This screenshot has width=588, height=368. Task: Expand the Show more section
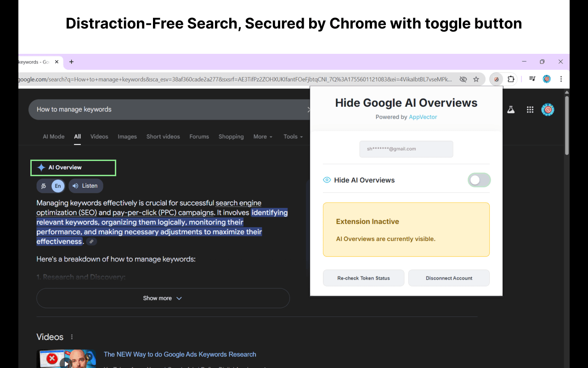click(163, 298)
